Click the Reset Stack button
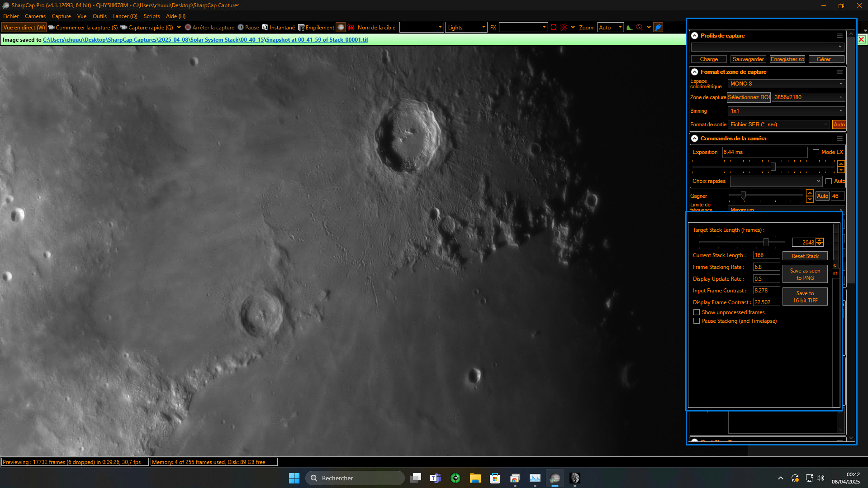 (x=805, y=256)
